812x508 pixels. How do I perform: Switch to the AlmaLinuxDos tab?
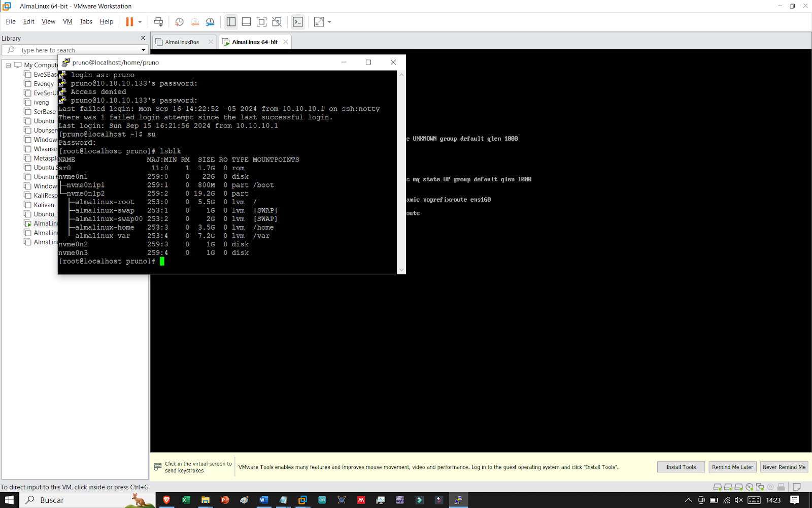pos(182,42)
